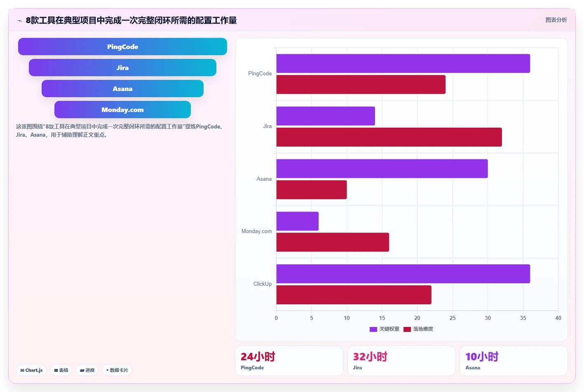This screenshot has height=392, width=584.
Task: Click the 进度 tag chip
Action: pos(87,370)
